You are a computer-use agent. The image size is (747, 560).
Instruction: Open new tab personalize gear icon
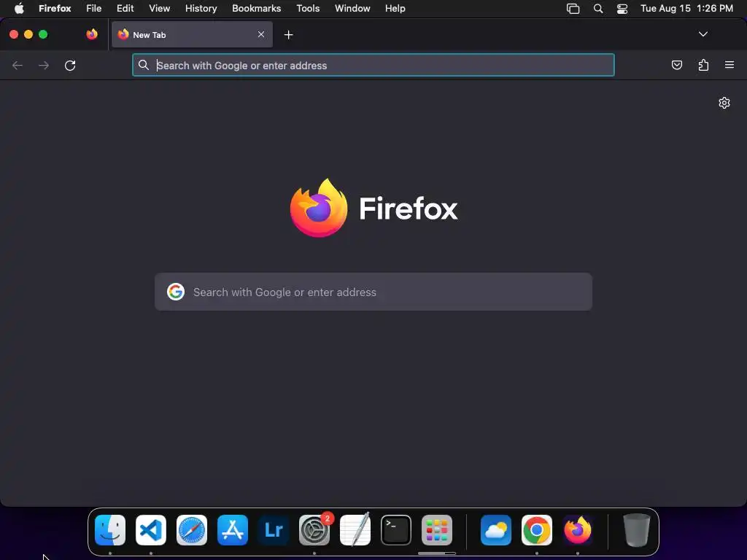click(724, 103)
